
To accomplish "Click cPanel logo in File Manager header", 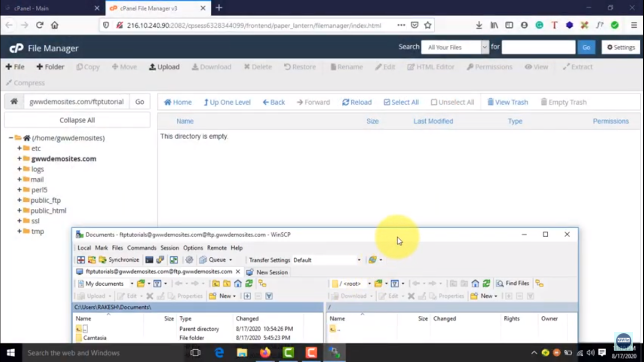I will (17, 48).
